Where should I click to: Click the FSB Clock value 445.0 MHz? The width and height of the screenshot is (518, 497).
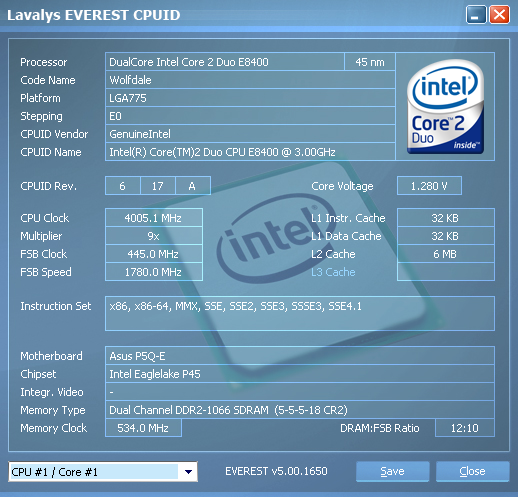154,254
